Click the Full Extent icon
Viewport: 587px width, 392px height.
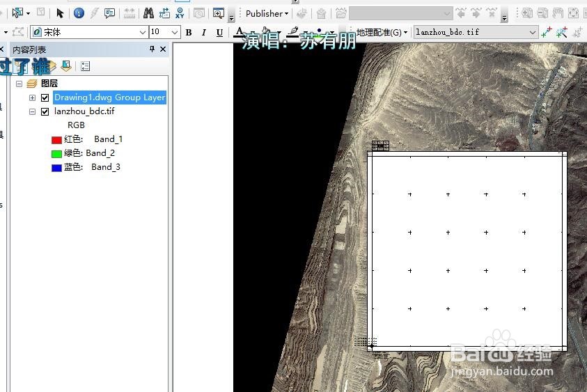pos(573,13)
